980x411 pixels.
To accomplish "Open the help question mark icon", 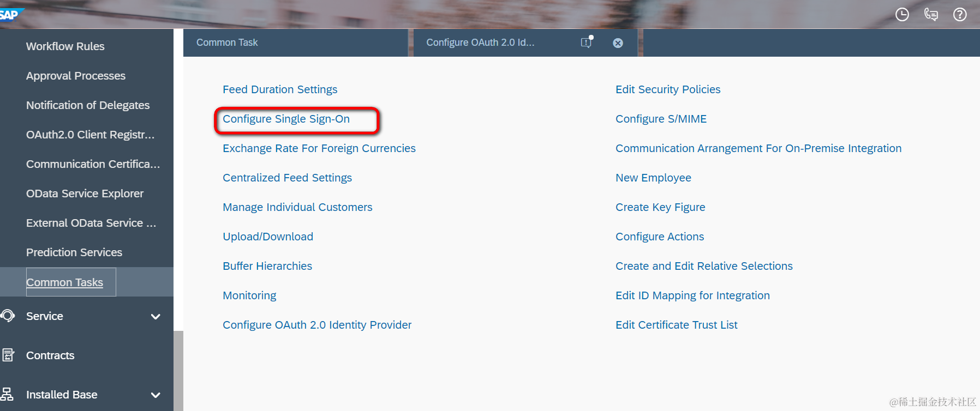I will tap(960, 15).
